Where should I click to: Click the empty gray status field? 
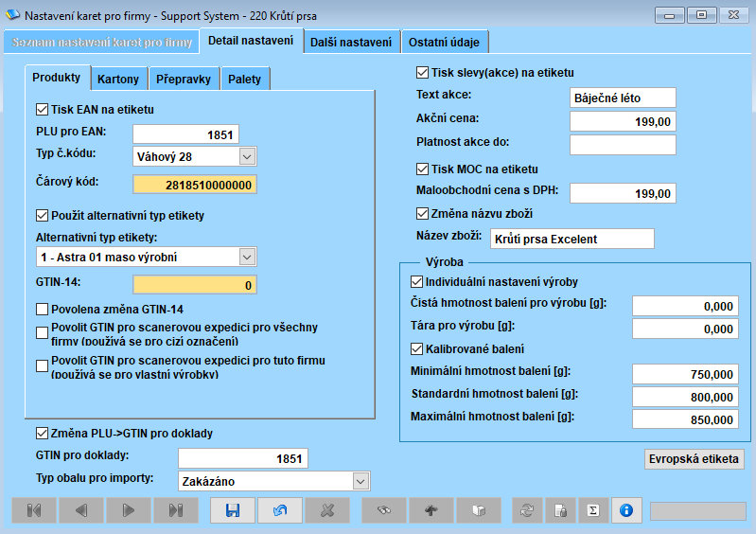(x=697, y=511)
